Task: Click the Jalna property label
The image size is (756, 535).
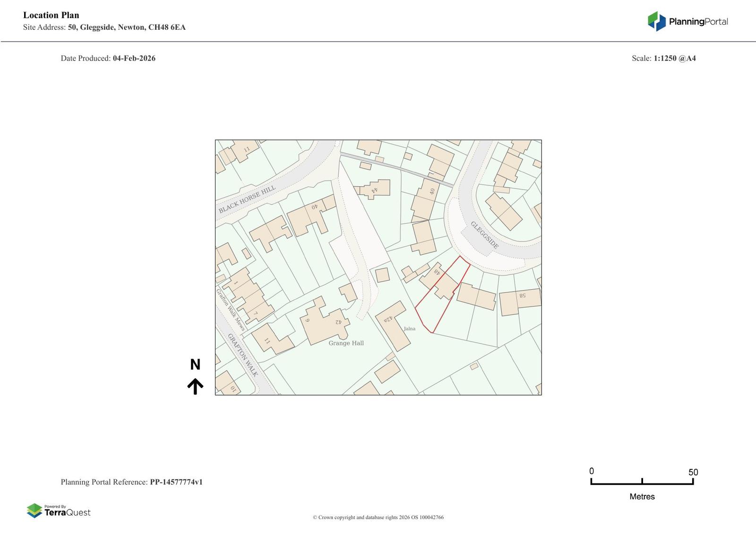Action: tap(410, 328)
